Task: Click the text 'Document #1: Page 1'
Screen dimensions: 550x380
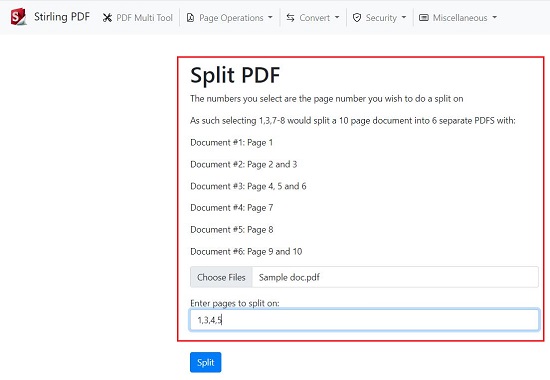Action: click(232, 142)
